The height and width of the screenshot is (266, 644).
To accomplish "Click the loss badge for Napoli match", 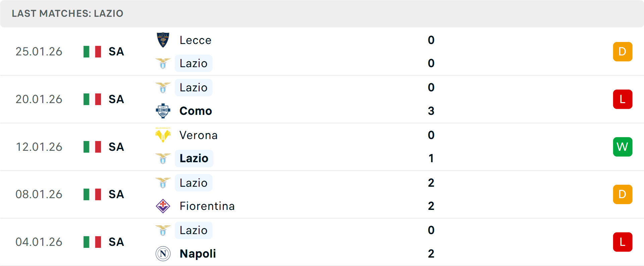I will pyautogui.click(x=623, y=242).
